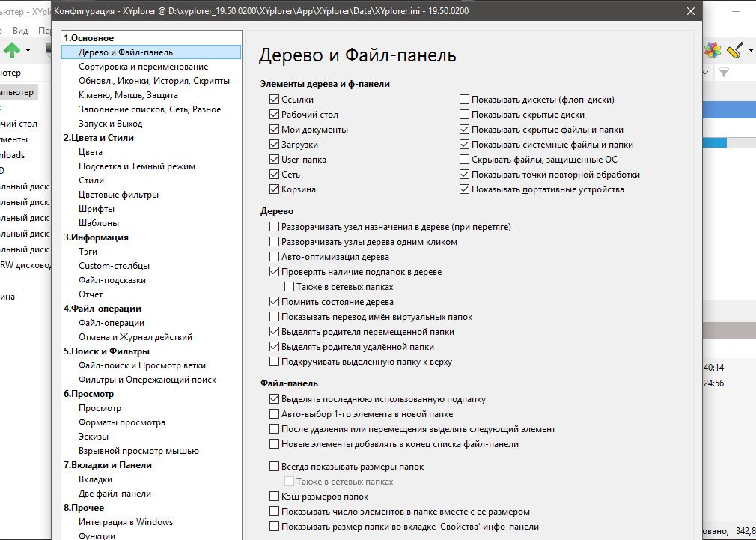Enable 'Показывать дискеты (флоп-диски)'
The height and width of the screenshot is (540, 756).
click(x=464, y=100)
